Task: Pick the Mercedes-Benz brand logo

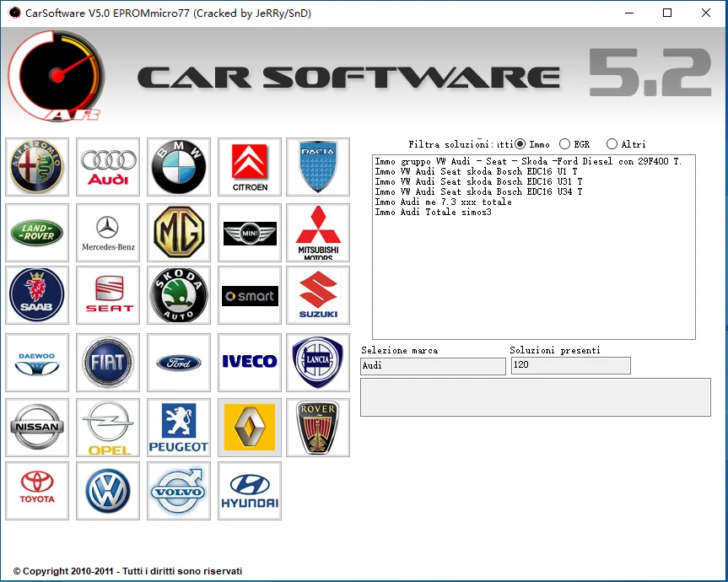Action: pos(108,233)
